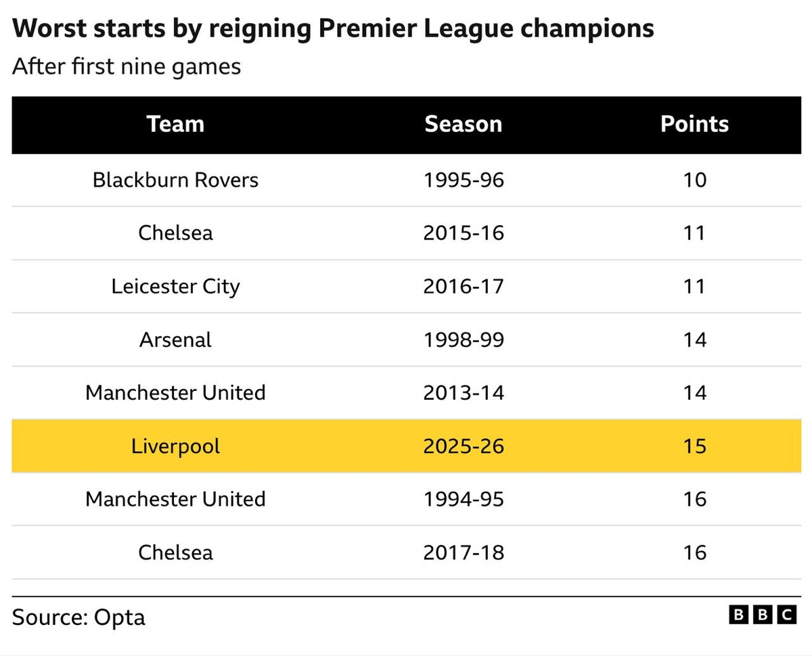Image resolution: width=812 pixels, height=656 pixels.
Task: Click the Season column header
Action: pyautogui.click(x=464, y=124)
